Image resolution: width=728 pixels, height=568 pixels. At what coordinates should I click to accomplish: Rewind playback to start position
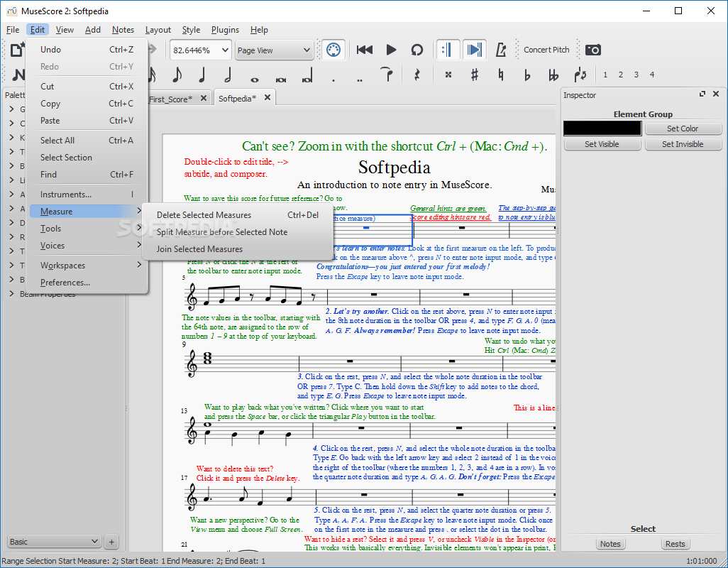(x=365, y=50)
